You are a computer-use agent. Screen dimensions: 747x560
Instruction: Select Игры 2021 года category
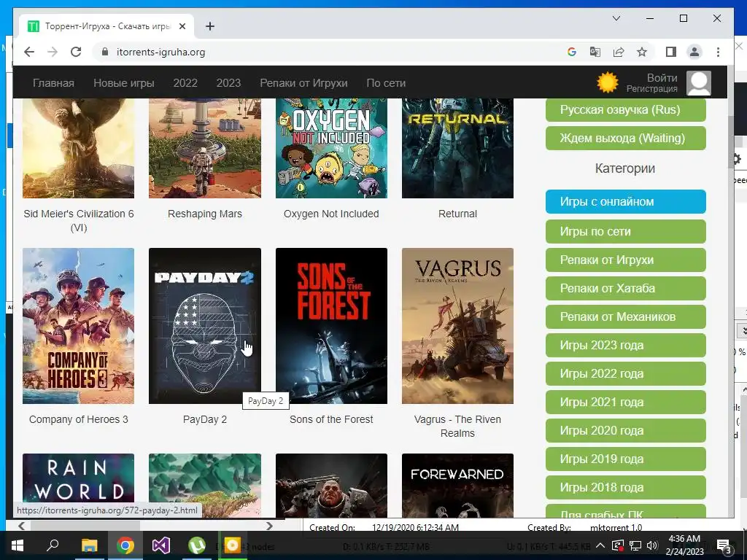pyautogui.click(x=625, y=402)
